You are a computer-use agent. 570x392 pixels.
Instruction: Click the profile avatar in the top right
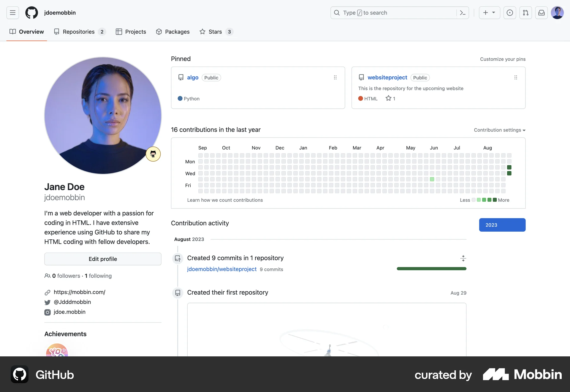click(558, 13)
